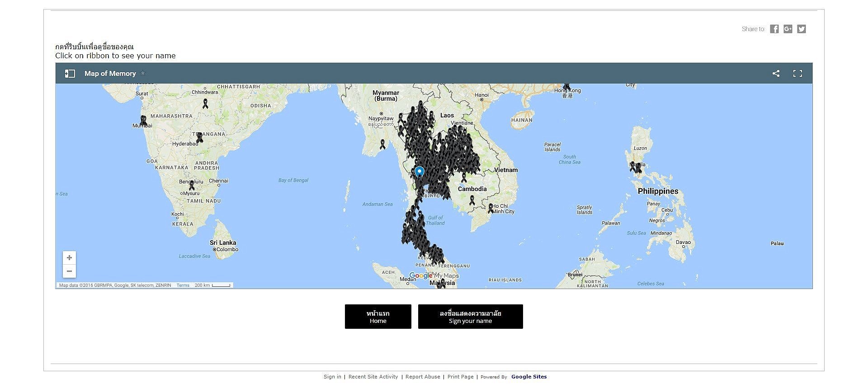Image resolution: width=868 pixels, height=392 pixels.
Task: Go to the Home page button
Action: pos(378,317)
